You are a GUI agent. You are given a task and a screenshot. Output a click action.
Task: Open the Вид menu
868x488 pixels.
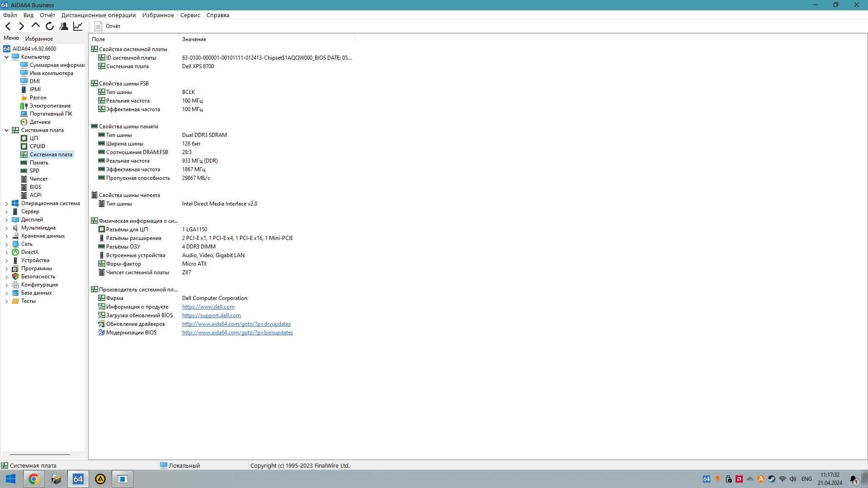click(28, 15)
